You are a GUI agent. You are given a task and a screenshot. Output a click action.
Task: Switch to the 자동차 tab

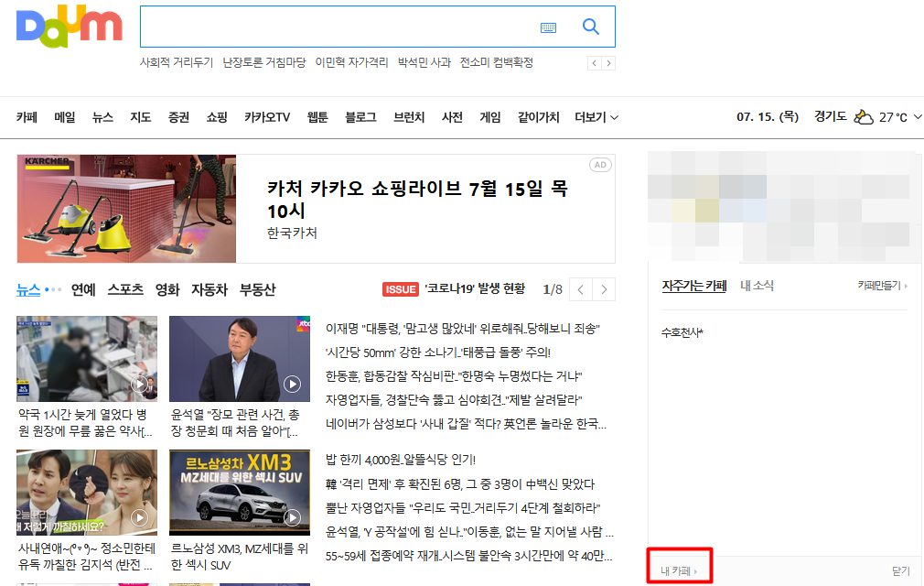210,289
